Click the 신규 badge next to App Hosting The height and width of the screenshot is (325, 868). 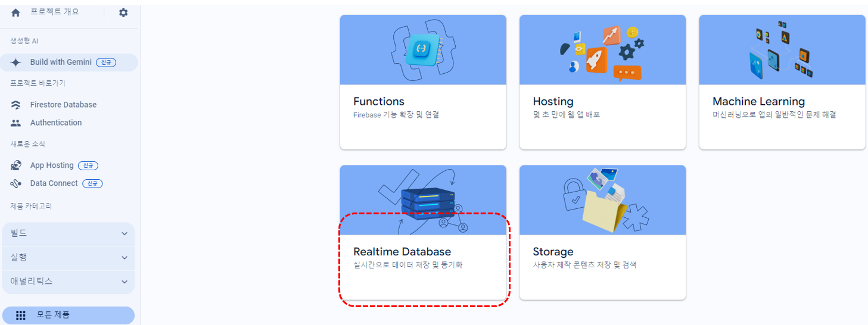pos(88,165)
